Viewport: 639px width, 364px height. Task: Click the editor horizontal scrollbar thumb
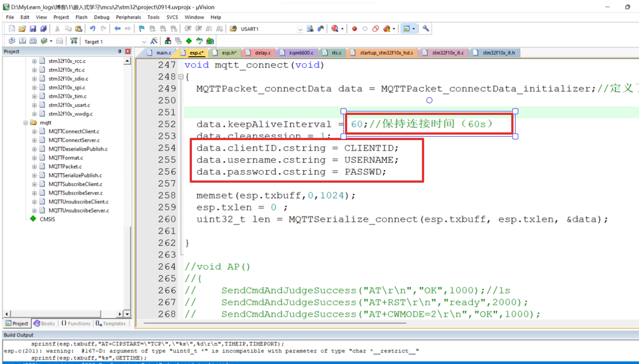coord(275,323)
